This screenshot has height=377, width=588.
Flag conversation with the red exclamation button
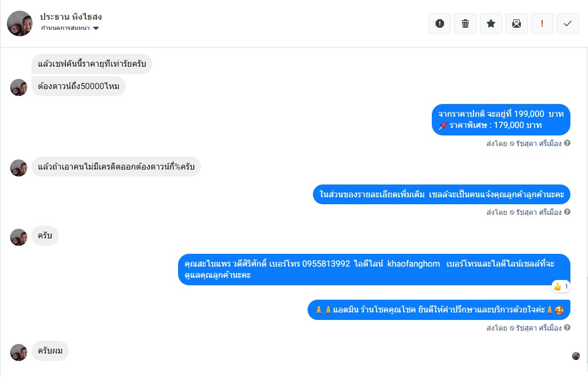click(542, 23)
